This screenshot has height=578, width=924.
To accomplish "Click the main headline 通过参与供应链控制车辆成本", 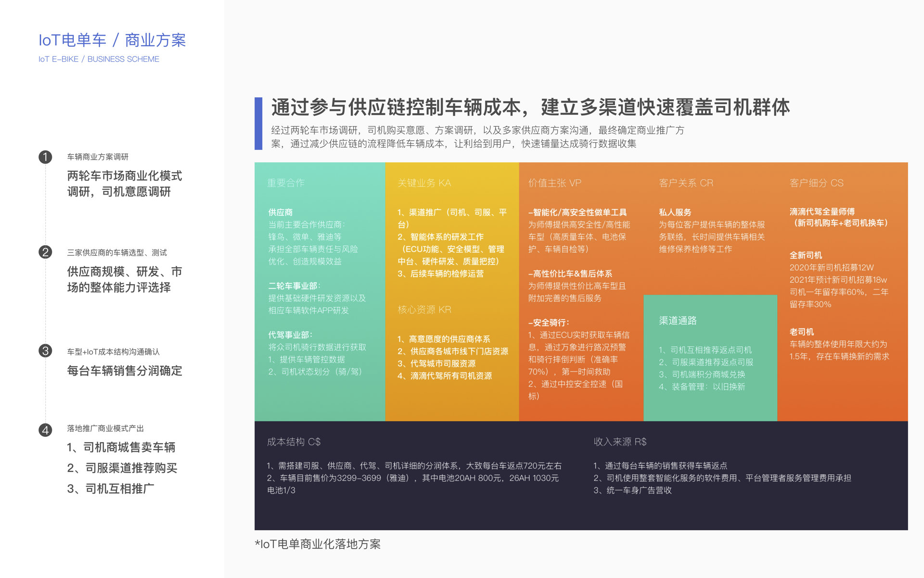I will tap(530, 107).
